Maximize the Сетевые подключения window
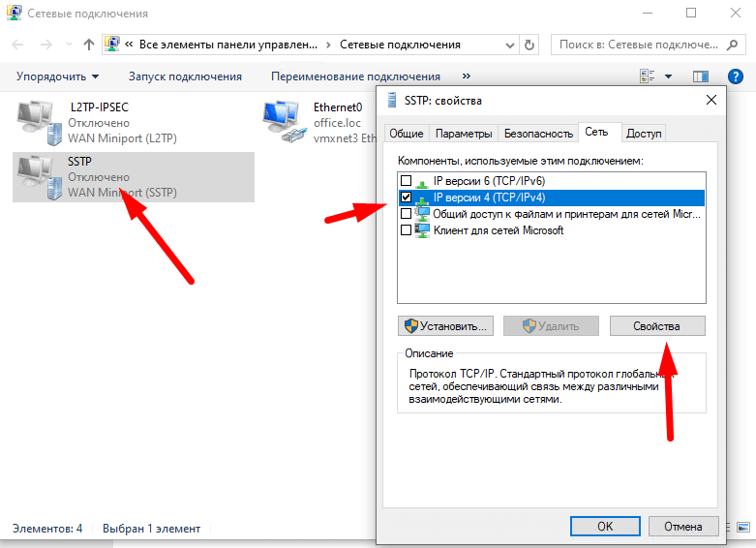The image size is (756, 548). (691, 13)
